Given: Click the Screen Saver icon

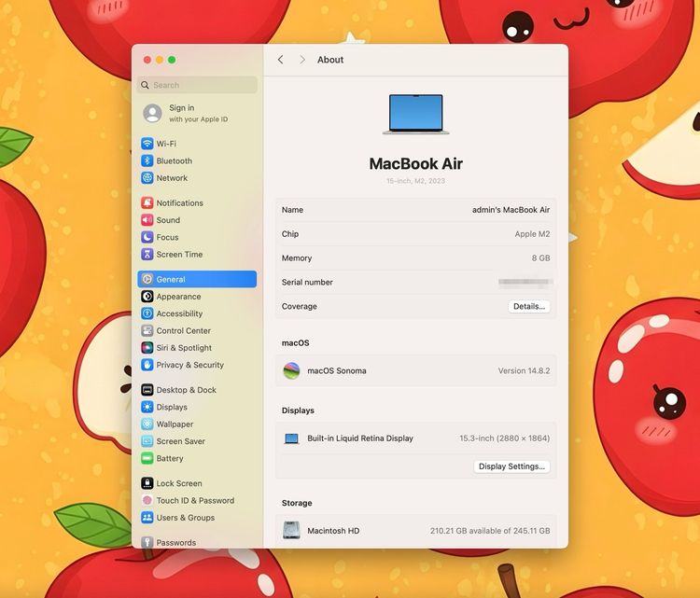Looking at the screenshot, I should (147, 441).
